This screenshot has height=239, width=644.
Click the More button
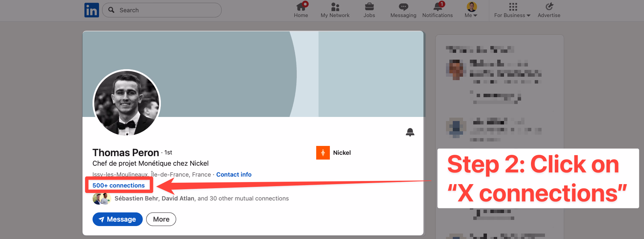(161, 219)
